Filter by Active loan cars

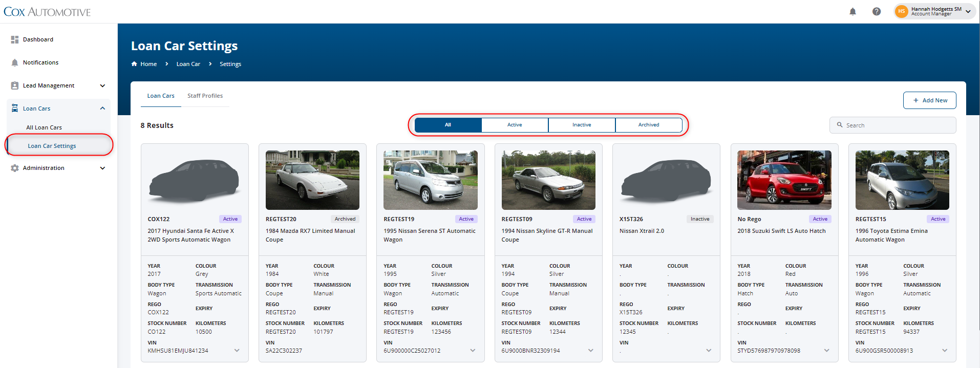515,125
